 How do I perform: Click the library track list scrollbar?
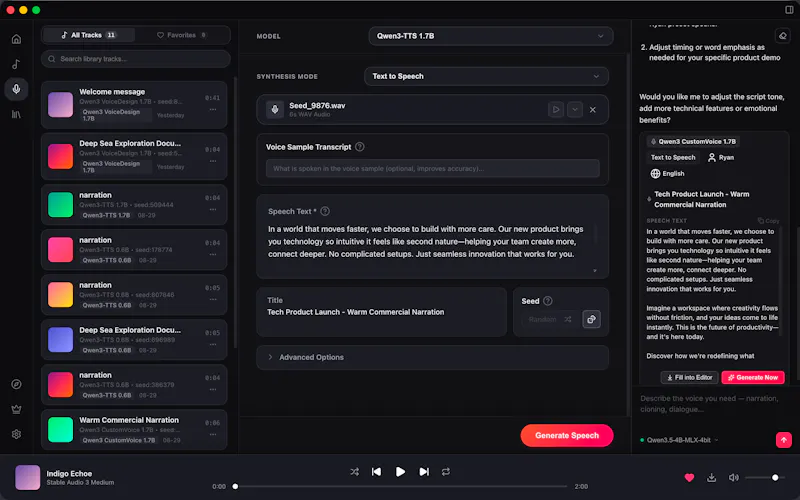(x=235, y=212)
